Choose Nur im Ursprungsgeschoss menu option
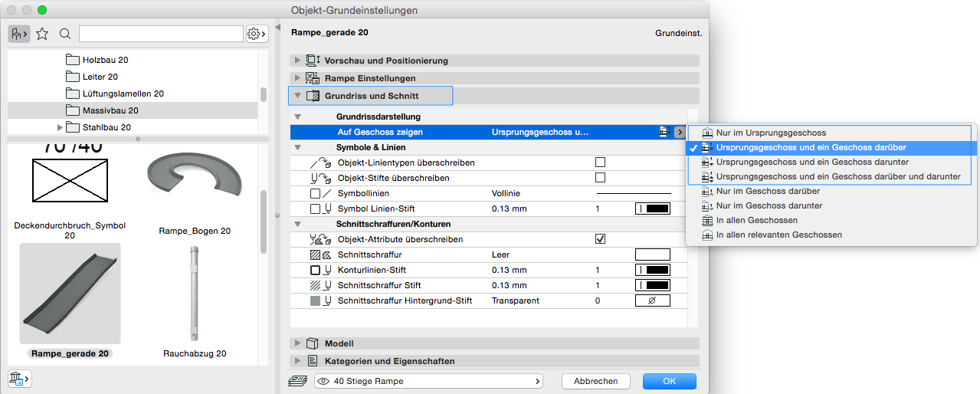This screenshot has width=980, height=394. point(771,133)
